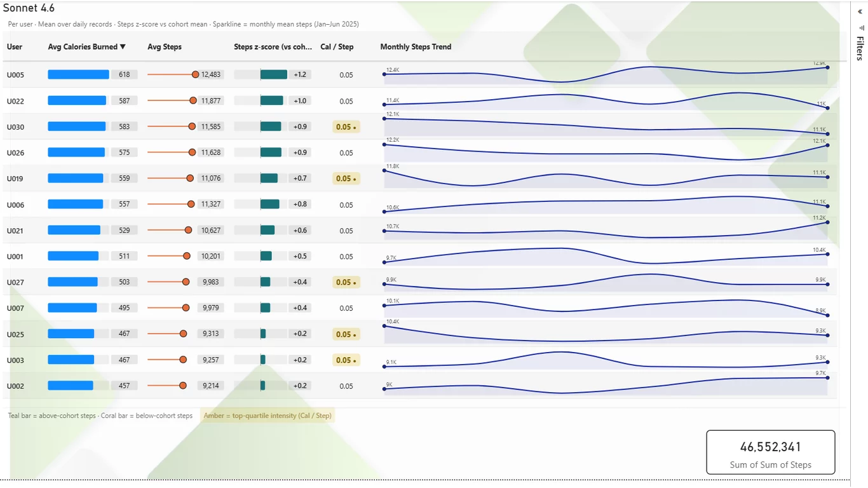Click the 12,483 average steps value
The image size is (868, 488).
pyautogui.click(x=211, y=75)
